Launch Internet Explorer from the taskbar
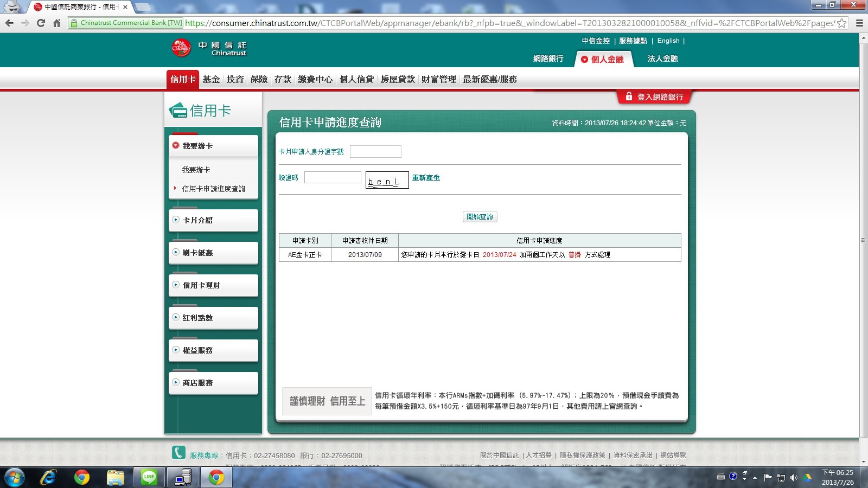Screen dimensions: 868x488 [48, 478]
